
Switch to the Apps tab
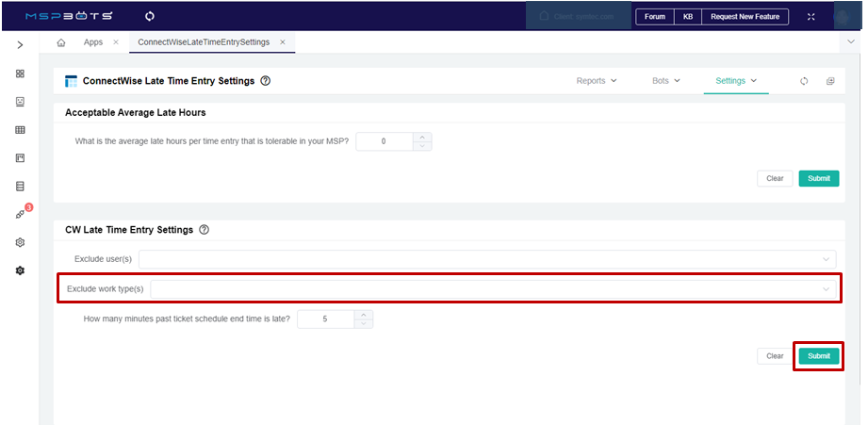coord(93,42)
